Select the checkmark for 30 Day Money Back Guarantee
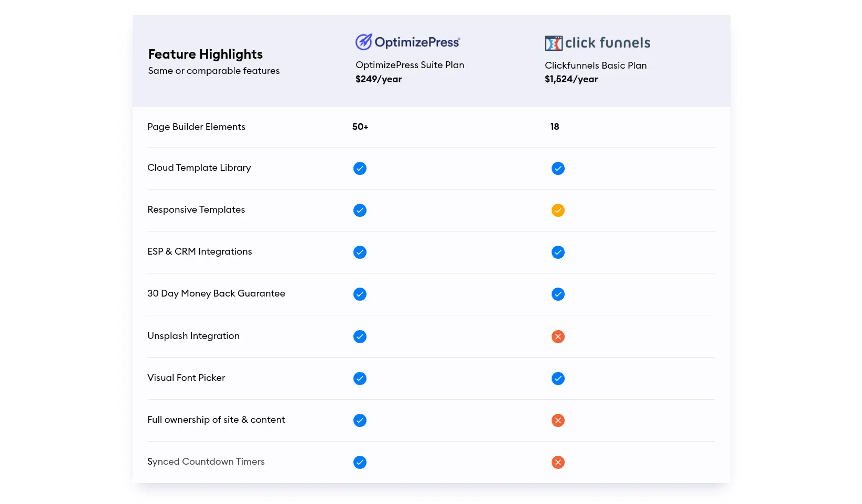862x504 pixels. click(x=360, y=294)
